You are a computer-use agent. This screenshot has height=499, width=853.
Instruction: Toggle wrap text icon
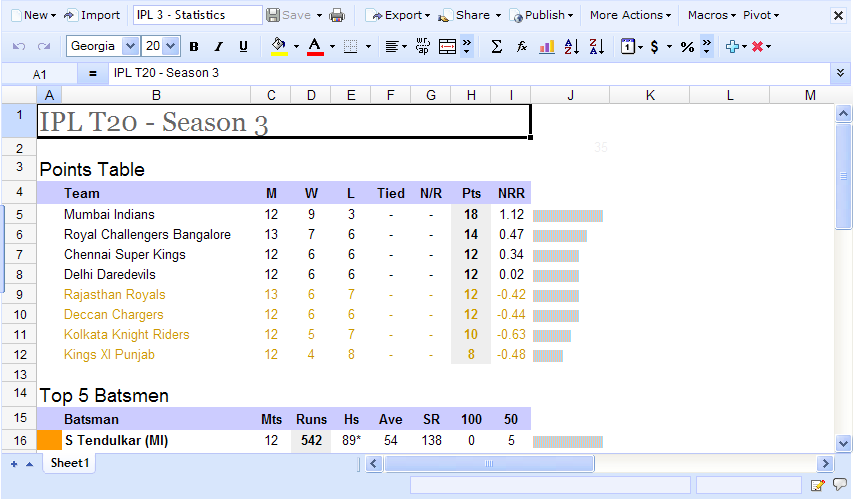click(x=423, y=47)
